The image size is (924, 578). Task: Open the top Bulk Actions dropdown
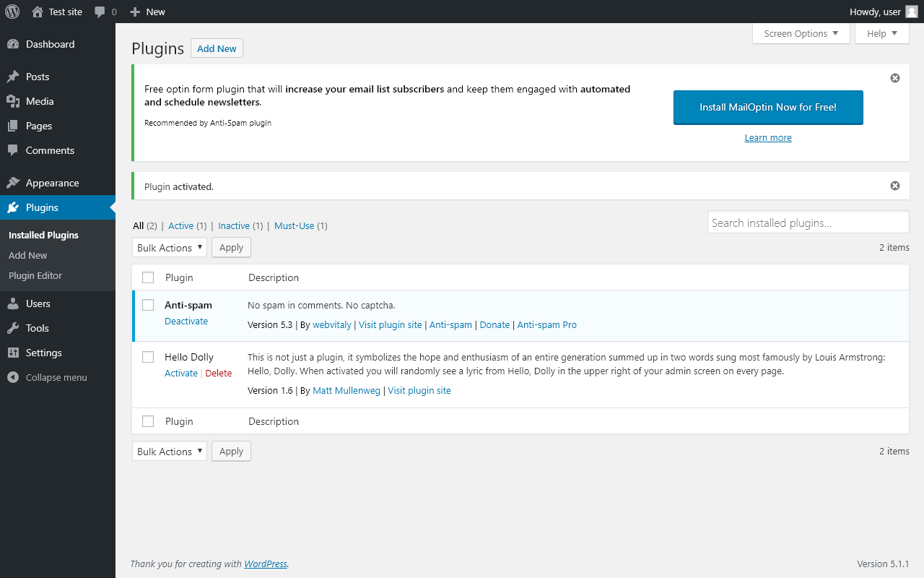170,248
